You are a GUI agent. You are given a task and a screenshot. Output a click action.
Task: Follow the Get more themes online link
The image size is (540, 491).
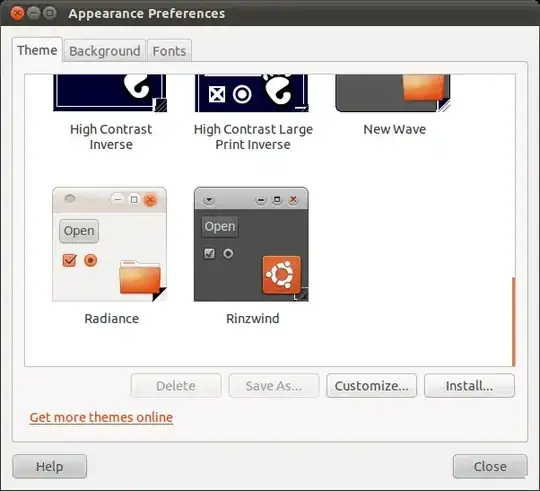click(101, 417)
